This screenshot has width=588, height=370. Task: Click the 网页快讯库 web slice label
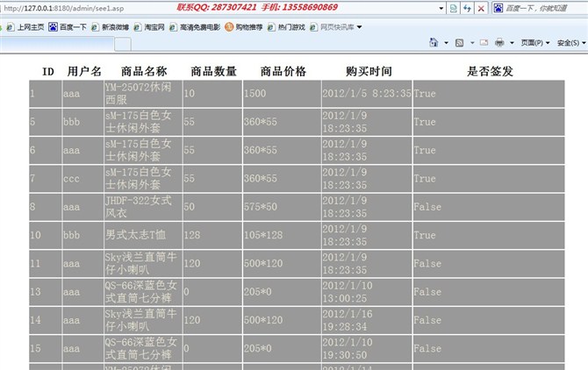pos(337,27)
